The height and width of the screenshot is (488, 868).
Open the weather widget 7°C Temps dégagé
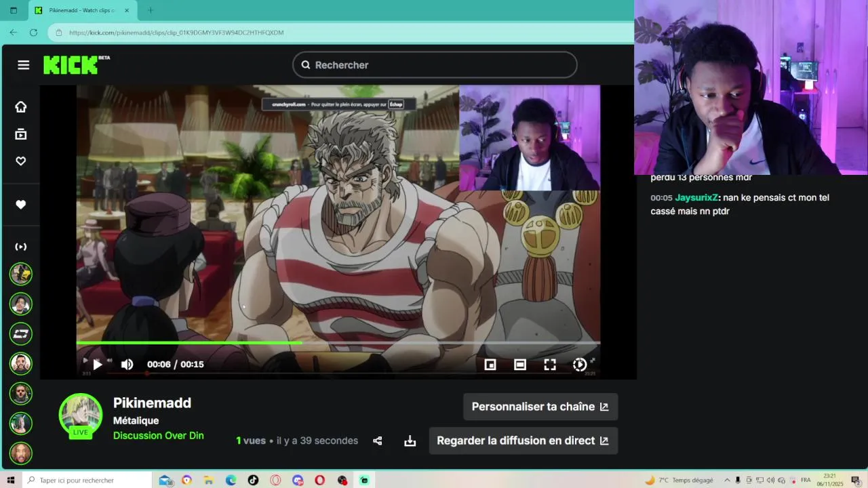[x=679, y=480]
